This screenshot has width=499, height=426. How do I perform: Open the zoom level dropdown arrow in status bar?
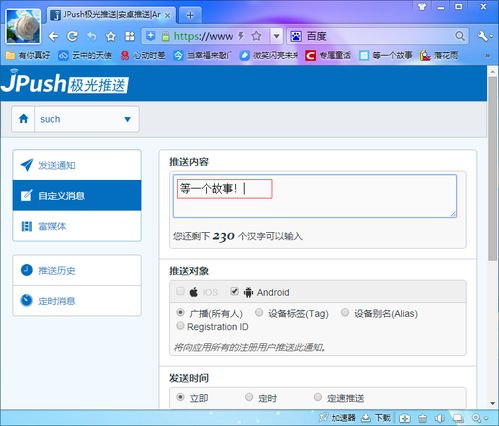[486, 418]
